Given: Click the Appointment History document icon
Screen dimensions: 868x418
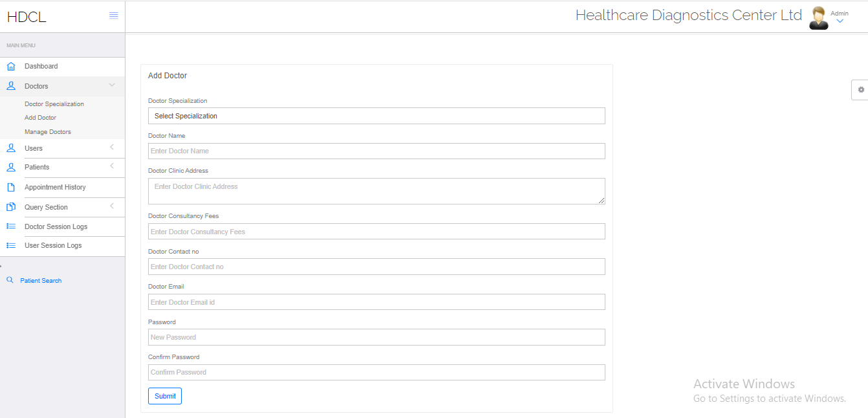Looking at the screenshot, I should 10,187.
